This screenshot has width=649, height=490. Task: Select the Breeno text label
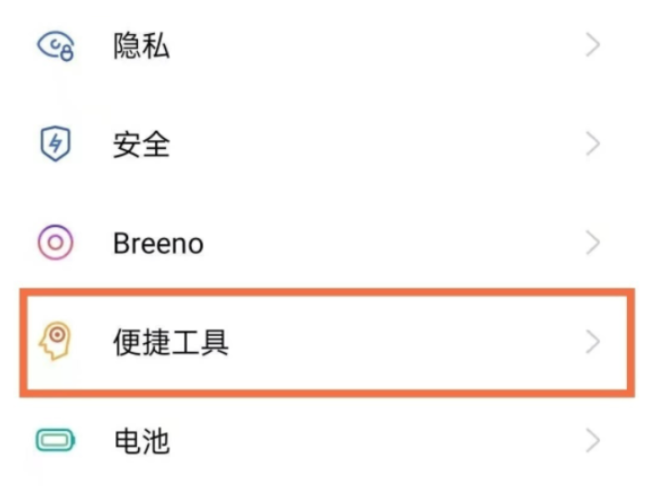pyautogui.click(x=158, y=243)
